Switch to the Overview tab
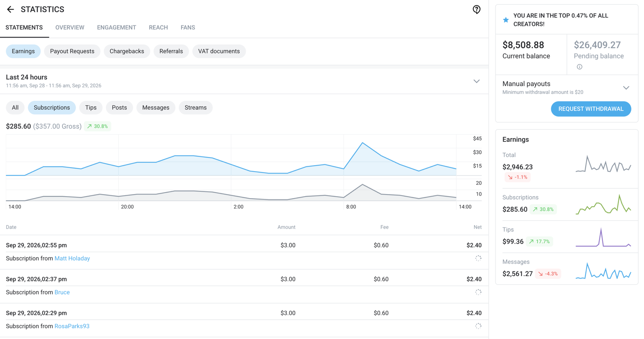 [x=70, y=27]
